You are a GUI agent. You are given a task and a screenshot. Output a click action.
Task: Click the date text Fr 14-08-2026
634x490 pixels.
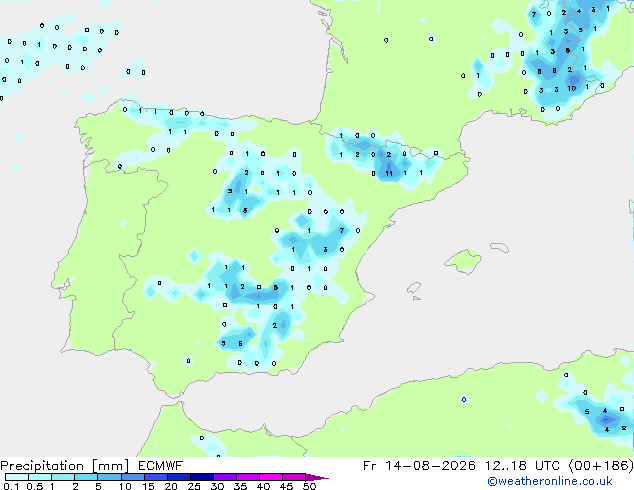point(419,466)
